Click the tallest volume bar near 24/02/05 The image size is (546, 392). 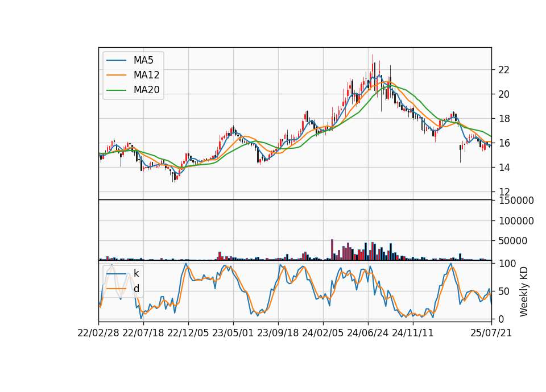coord(332,250)
